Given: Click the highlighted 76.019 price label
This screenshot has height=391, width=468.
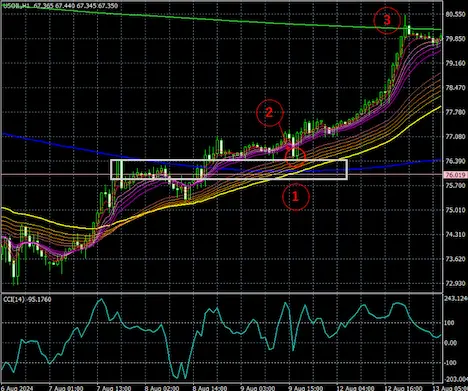Looking at the screenshot, I should coord(456,175).
